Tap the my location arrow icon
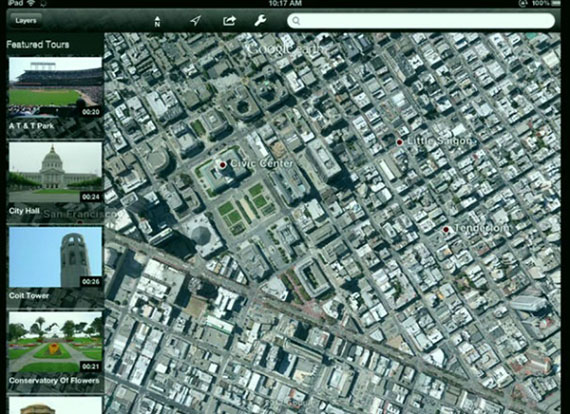Viewport: 570px width, 414px height. [x=195, y=21]
